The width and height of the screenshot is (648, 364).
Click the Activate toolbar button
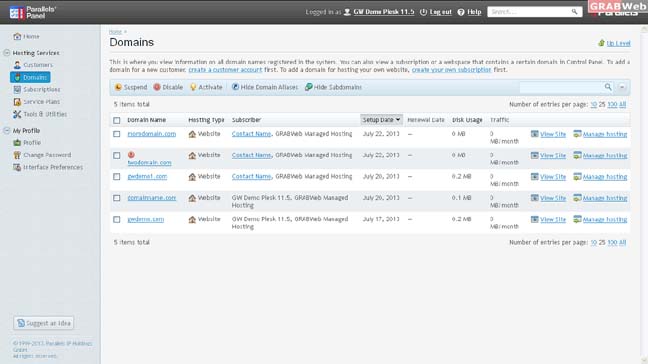tap(206, 87)
